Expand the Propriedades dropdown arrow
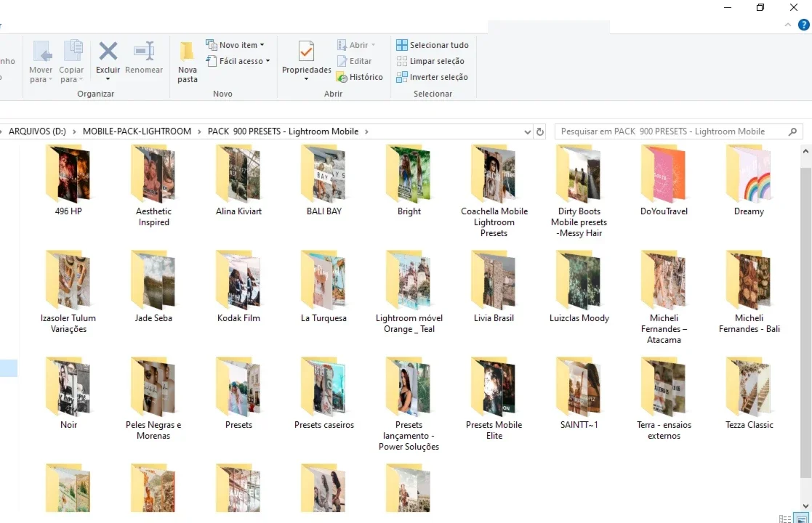The height and width of the screenshot is (523, 812). (x=306, y=79)
